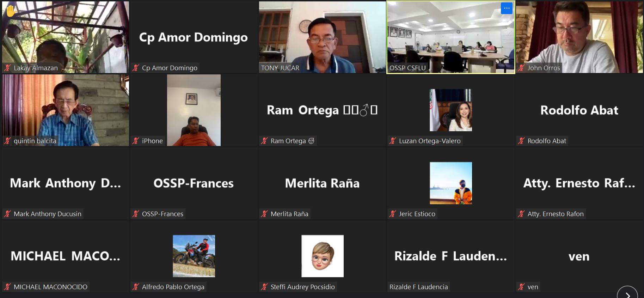Click muted mic icon next to Steffi Audrey Pocsidio
This screenshot has height=298, width=644.
tap(264, 287)
